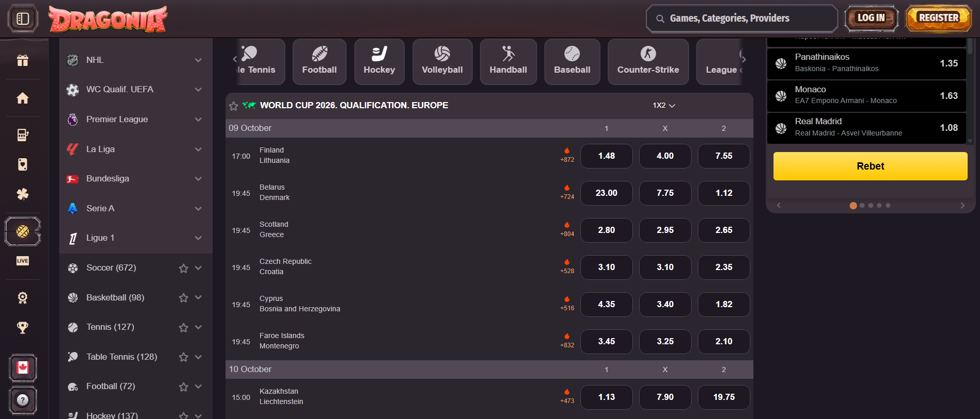Select draw odds 2.95 for Scotland-Greece
980x419 pixels.
(x=665, y=230)
